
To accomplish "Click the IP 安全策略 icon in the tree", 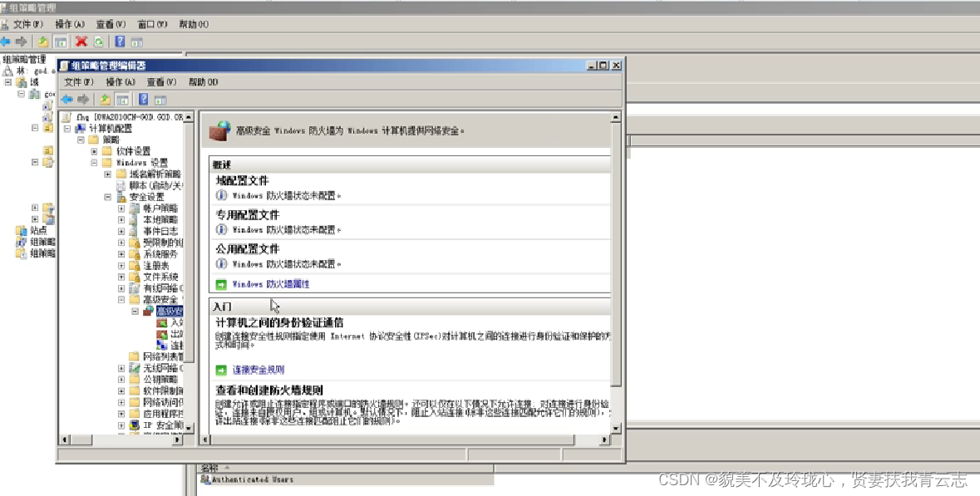I will tap(135, 425).
